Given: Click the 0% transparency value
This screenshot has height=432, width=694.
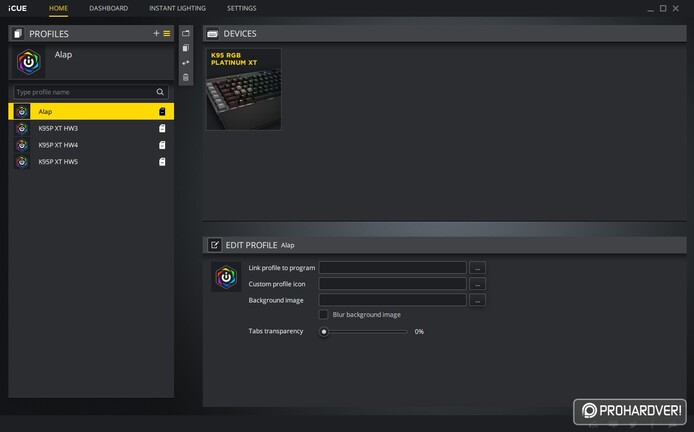Looking at the screenshot, I should (419, 332).
